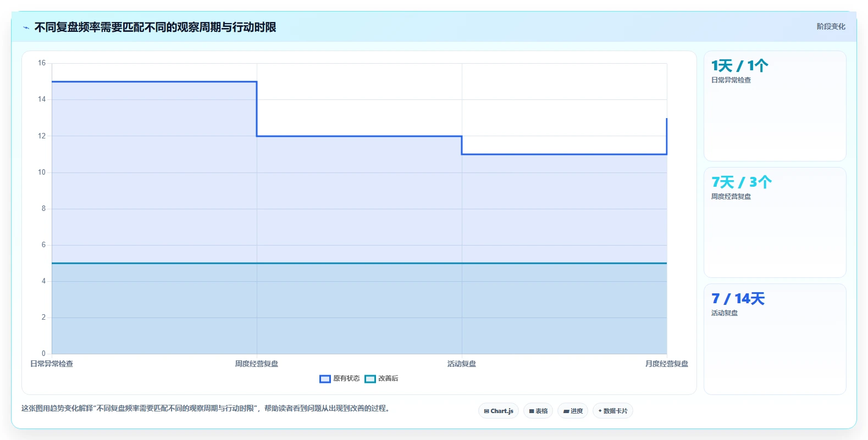Image resolution: width=868 pixels, height=440 pixels.
Task: Open the 7天 / 3个 周度经营复盘 card
Action: point(775,222)
